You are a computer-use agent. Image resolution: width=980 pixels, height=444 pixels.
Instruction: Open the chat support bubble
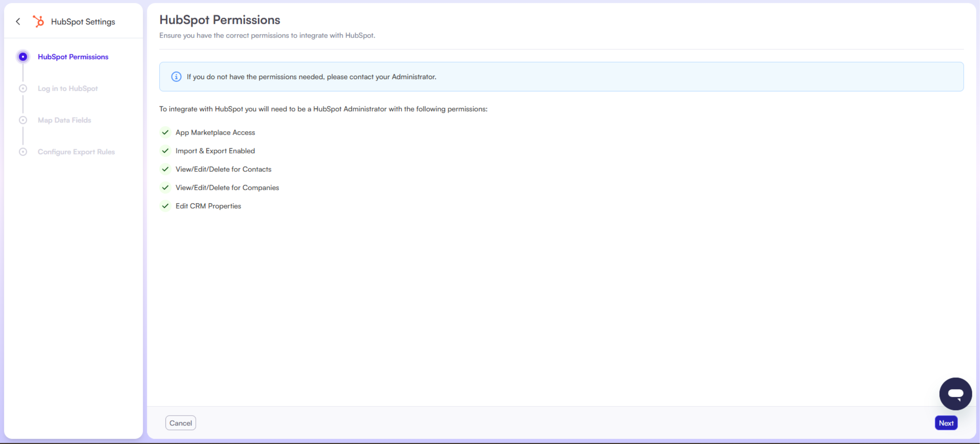[x=955, y=393]
